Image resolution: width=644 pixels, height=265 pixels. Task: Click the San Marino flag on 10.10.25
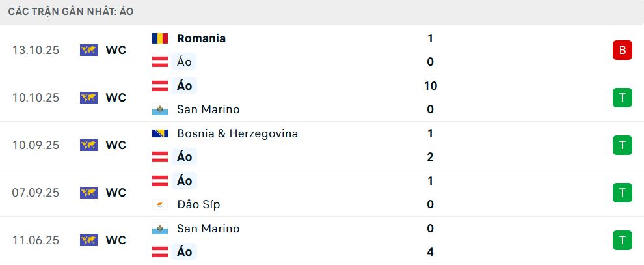click(160, 109)
